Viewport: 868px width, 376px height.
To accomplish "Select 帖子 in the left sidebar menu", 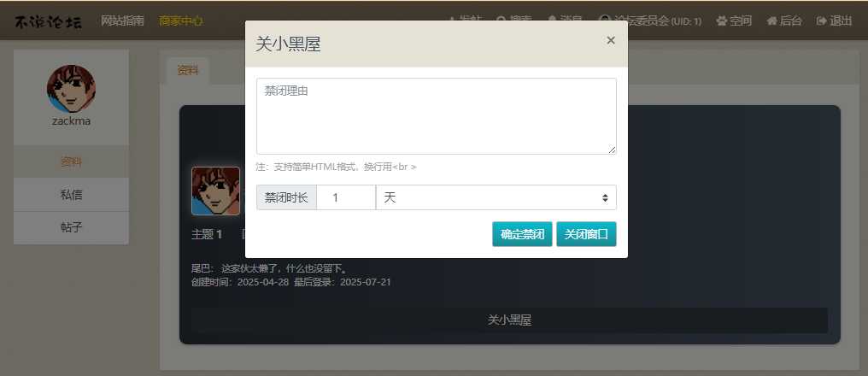I will [x=71, y=227].
